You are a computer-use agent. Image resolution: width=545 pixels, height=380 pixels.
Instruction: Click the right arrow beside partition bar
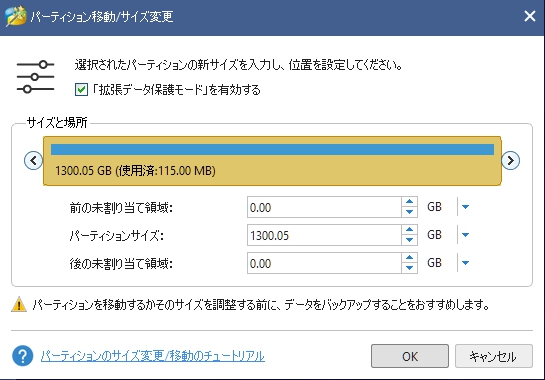pyautogui.click(x=510, y=161)
